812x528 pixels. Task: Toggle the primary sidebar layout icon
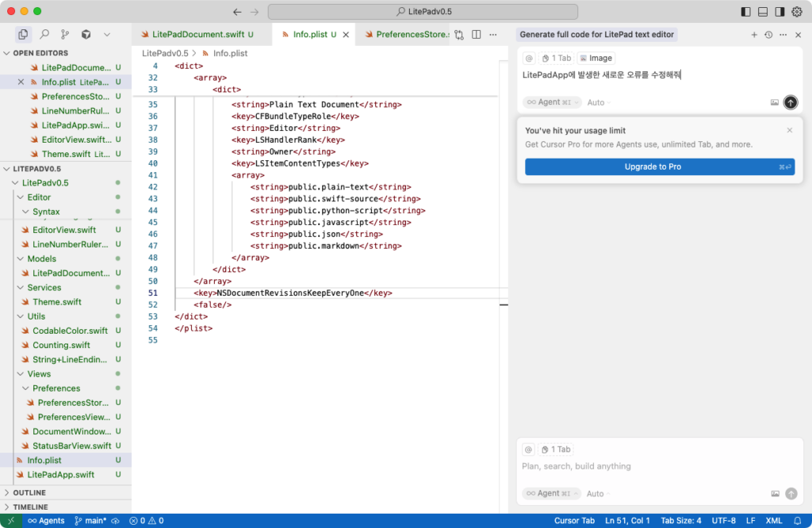745,11
